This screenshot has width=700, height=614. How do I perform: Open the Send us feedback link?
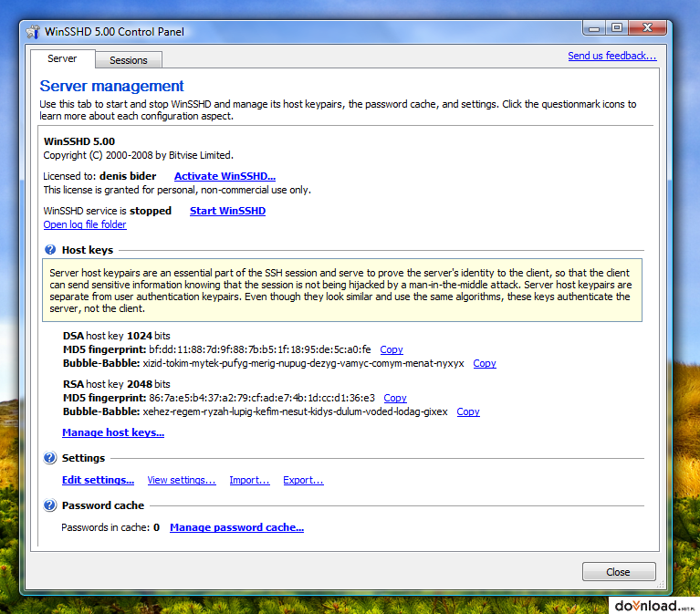pos(612,56)
